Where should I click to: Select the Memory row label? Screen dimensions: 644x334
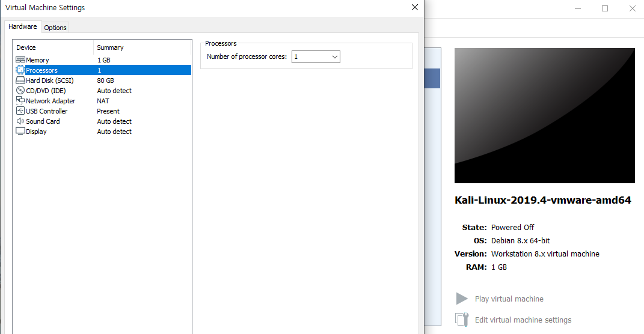coord(37,60)
